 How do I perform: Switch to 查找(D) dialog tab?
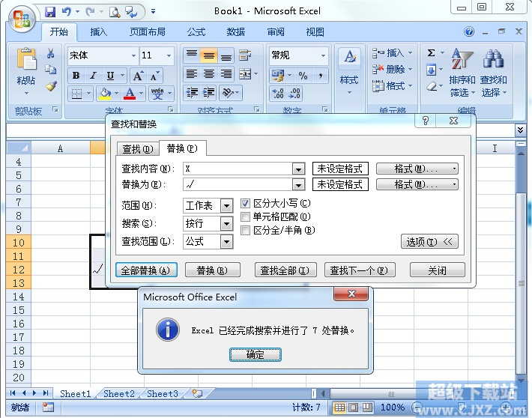138,149
